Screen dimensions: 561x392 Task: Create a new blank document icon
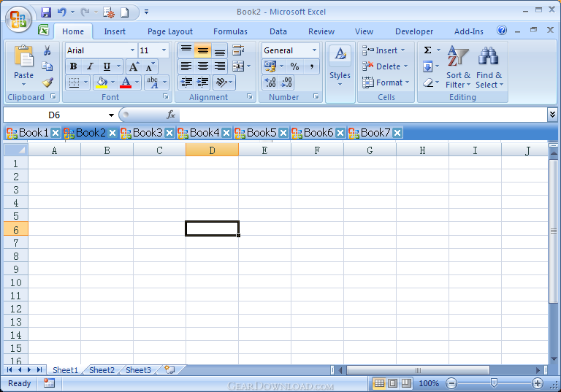124,12
